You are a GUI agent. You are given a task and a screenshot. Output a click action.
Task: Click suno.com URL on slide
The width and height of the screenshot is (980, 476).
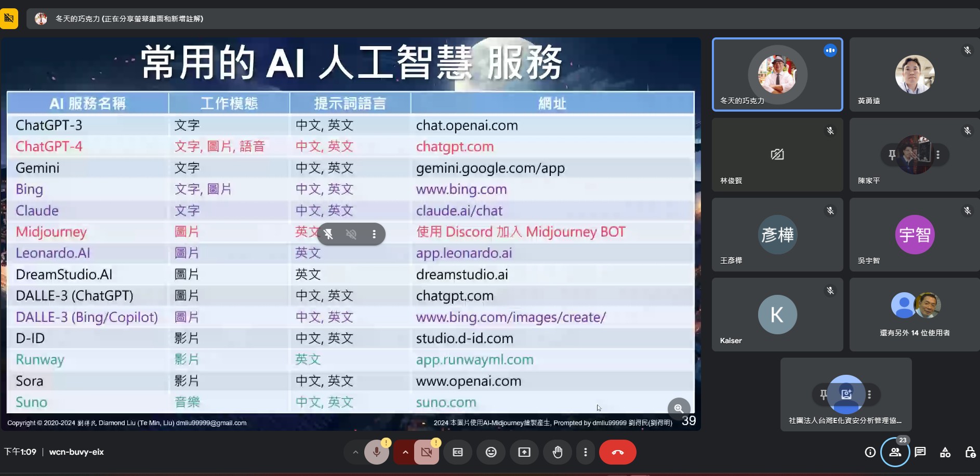point(446,402)
